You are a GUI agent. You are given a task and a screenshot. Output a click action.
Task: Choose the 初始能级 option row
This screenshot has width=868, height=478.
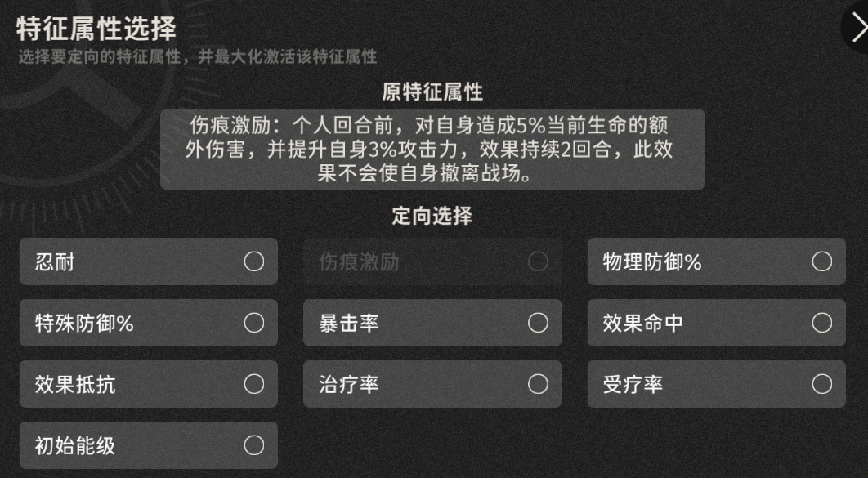click(x=149, y=445)
